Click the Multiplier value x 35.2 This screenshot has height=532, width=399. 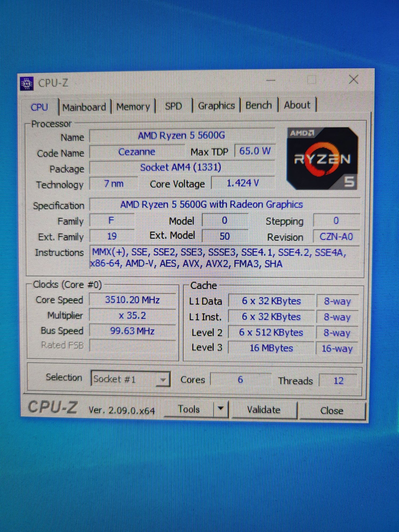[132, 316]
